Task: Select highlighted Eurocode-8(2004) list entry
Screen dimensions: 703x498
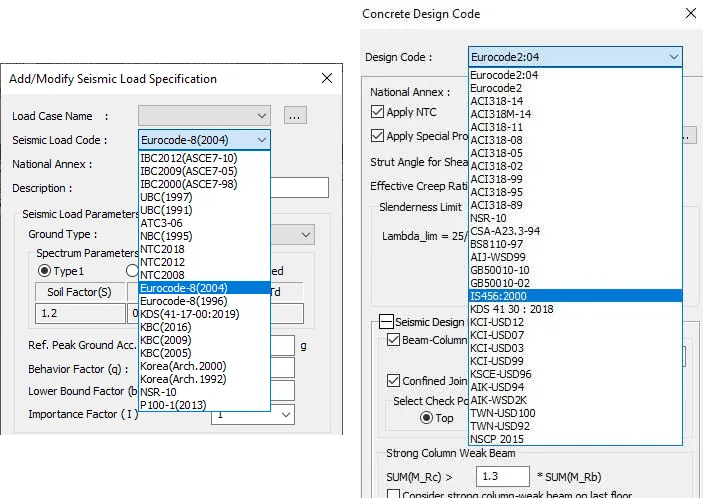Action: [x=204, y=288]
